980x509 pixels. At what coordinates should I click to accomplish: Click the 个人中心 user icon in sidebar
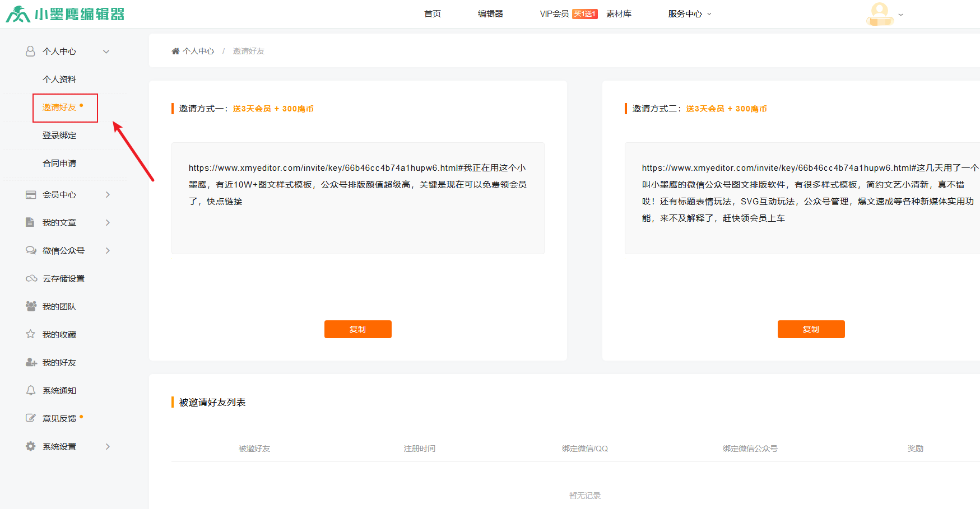point(30,51)
